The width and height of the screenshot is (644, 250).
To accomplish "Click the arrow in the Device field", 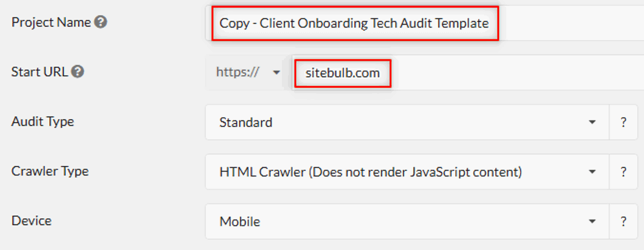I will [592, 222].
